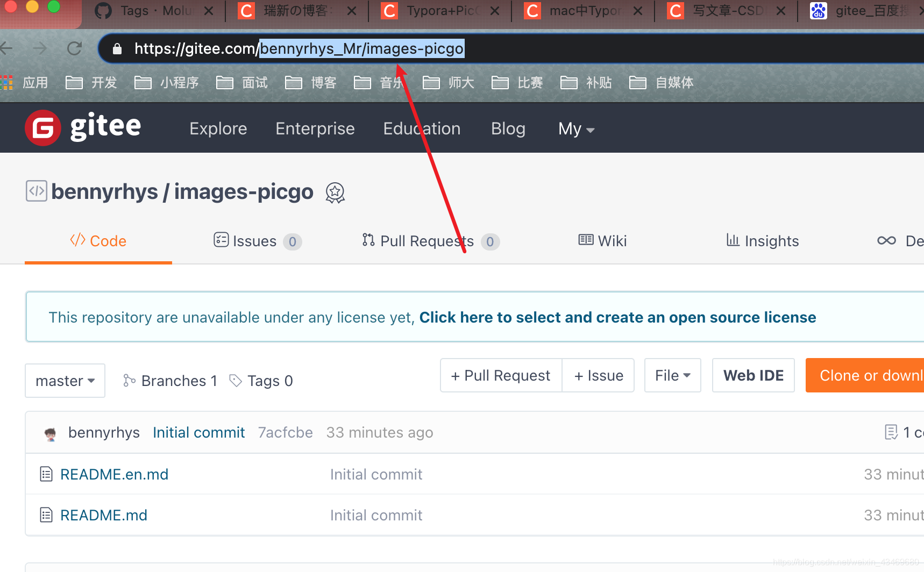Viewport: 924px width, 572px height.
Task: Go forward with browser arrow
Action: point(40,48)
